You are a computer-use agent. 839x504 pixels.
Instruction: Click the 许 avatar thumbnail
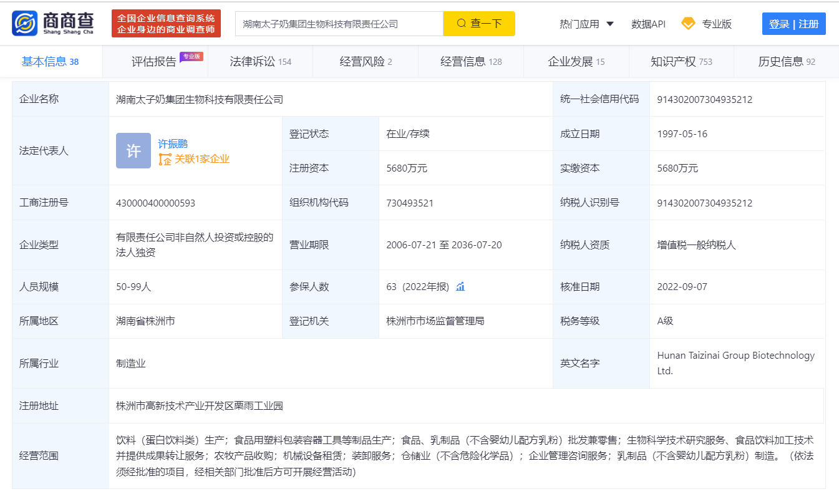click(x=133, y=150)
